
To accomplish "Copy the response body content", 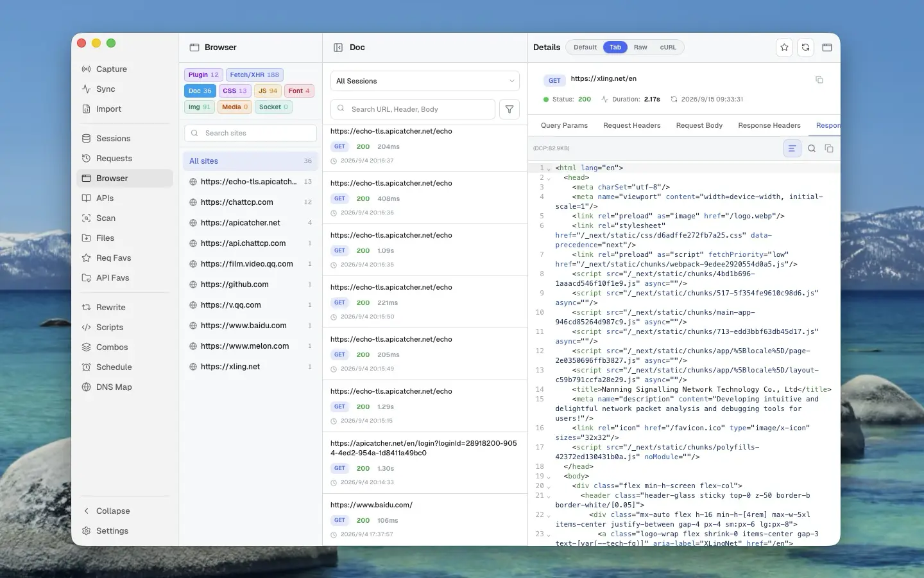I will tap(829, 148).
